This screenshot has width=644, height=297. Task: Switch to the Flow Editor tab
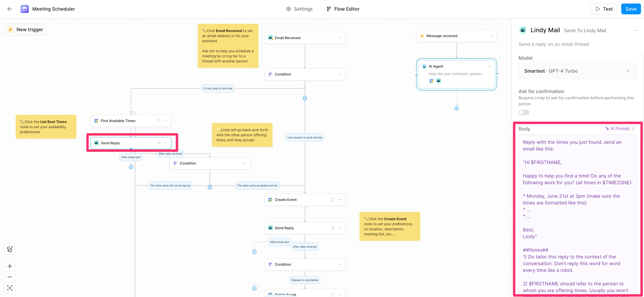click(x=343, y=9)
